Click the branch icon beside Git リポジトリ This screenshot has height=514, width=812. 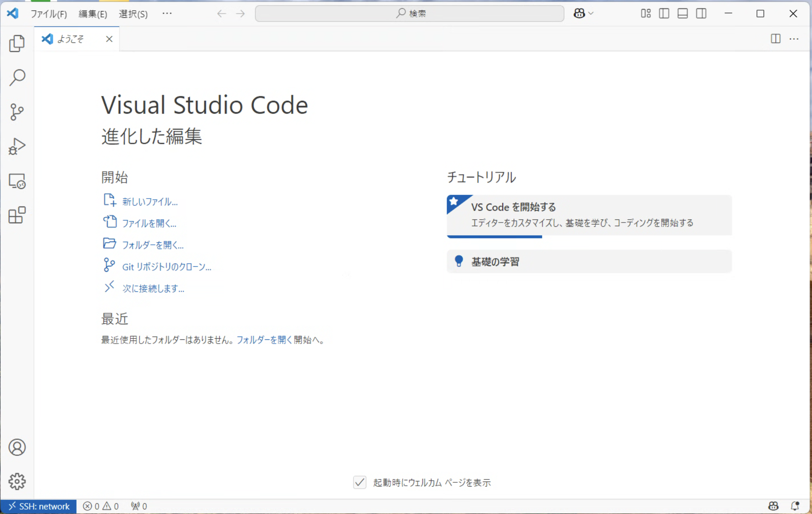pyautogui.click(x=109, y=265)
